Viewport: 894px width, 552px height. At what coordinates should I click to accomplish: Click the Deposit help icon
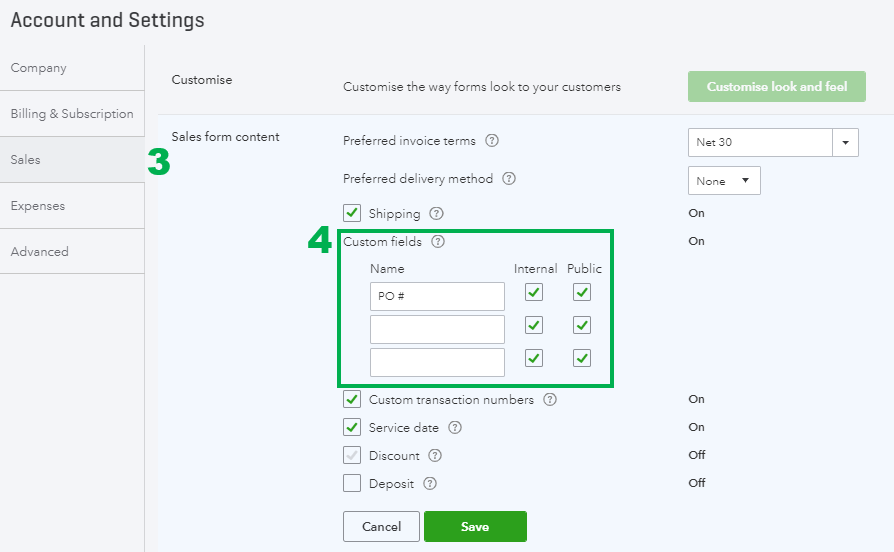pos(430,484)
